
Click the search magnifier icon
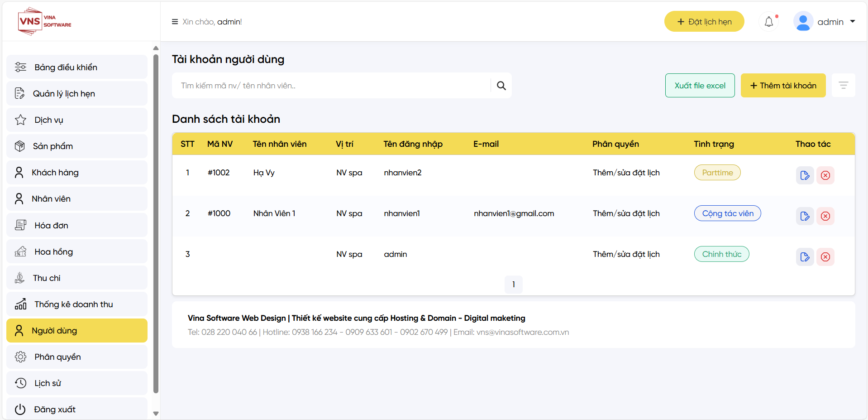[x=501, y=86]
